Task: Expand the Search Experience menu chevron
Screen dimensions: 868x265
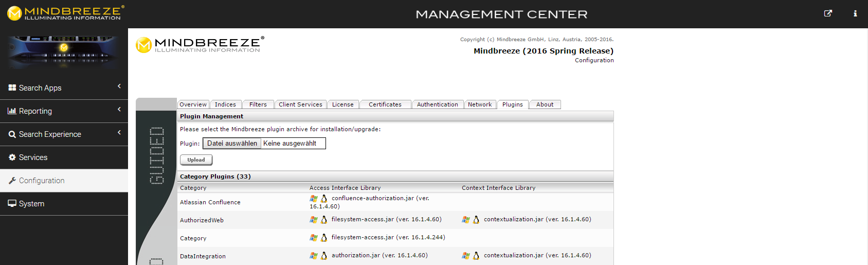Action: [119, 132]
